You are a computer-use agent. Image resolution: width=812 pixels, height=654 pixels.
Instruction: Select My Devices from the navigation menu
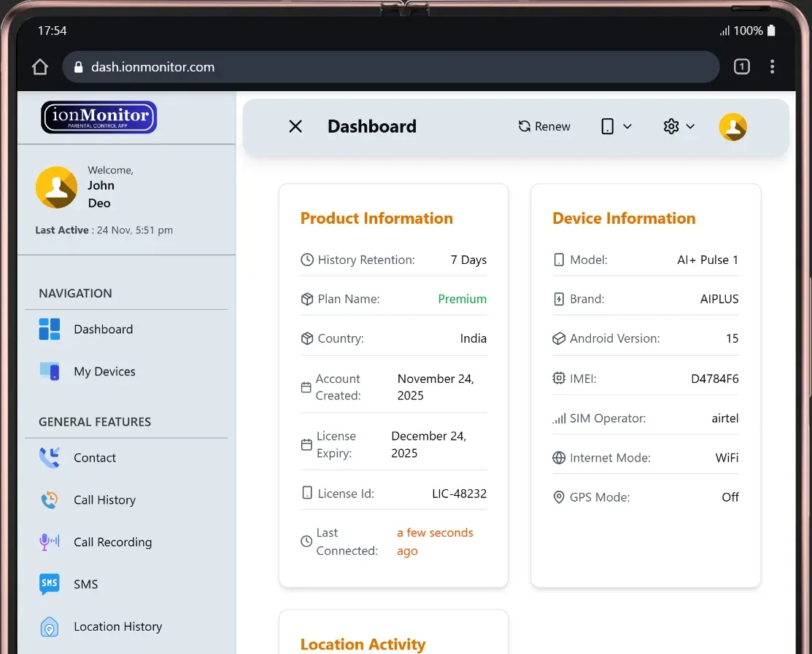(x=104, y=371)
